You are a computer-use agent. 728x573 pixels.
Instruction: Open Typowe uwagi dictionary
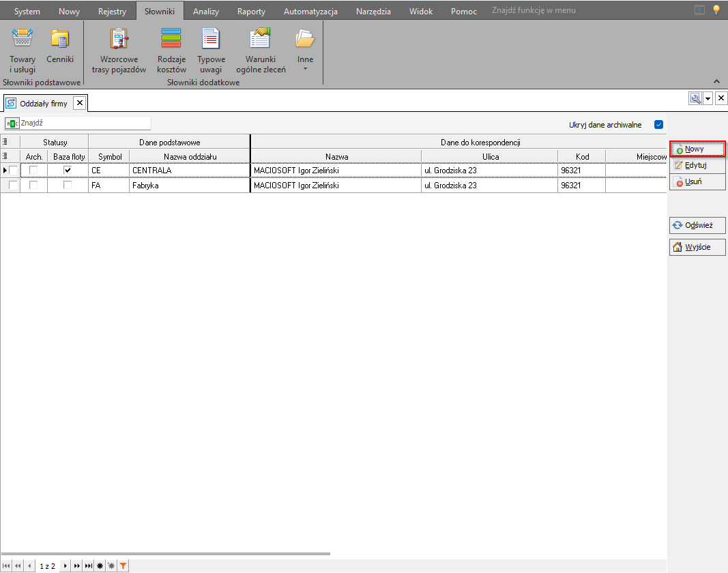point(211,50)
